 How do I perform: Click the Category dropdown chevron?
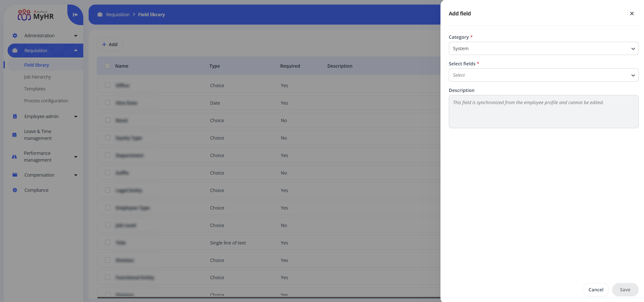click(x=633, y=49)
